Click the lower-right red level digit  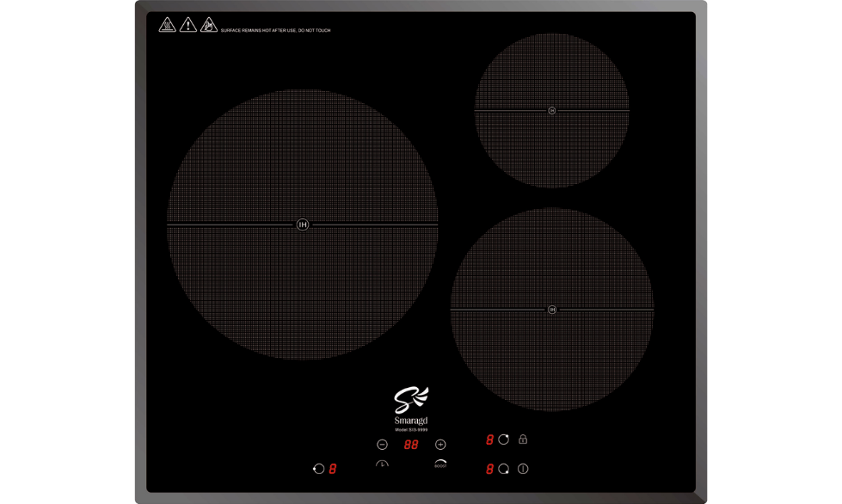(x=489, y=470)
